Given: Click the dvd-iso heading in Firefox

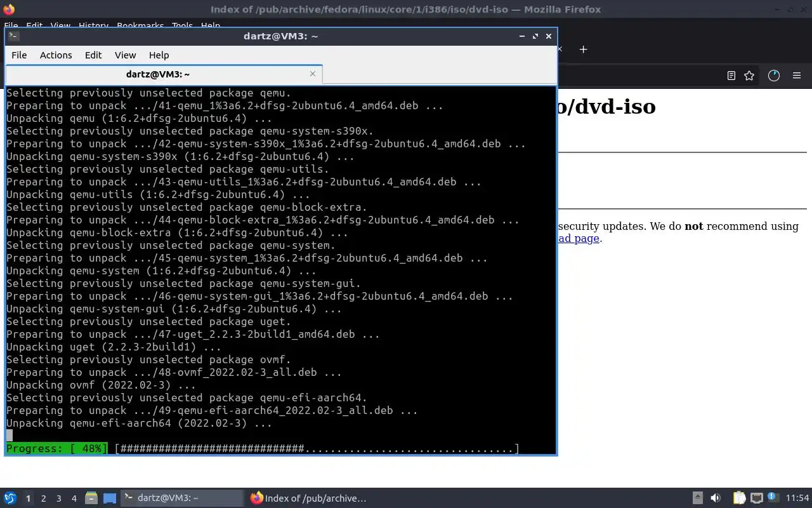Looking at the screenshot, I should [x=606, y=105].
